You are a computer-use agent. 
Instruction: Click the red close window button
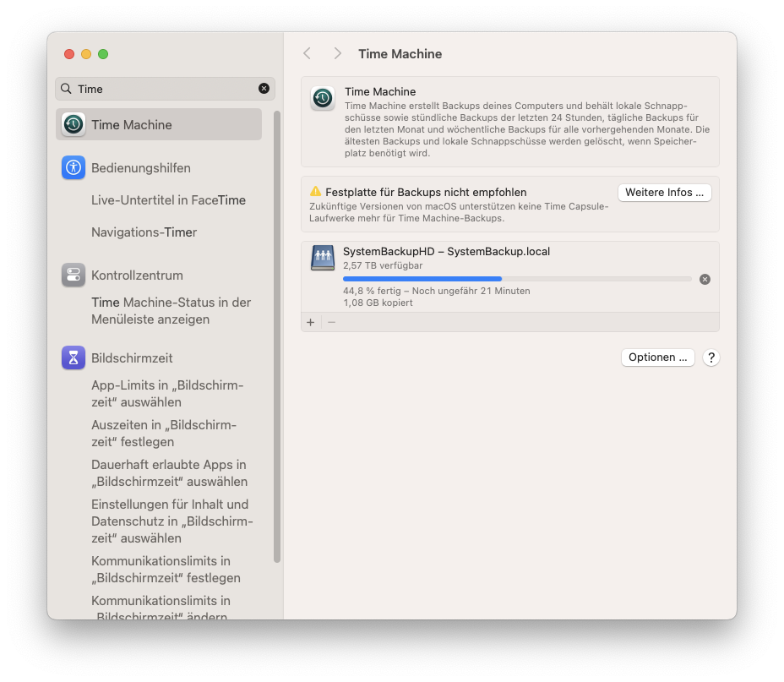click(69, 54)
